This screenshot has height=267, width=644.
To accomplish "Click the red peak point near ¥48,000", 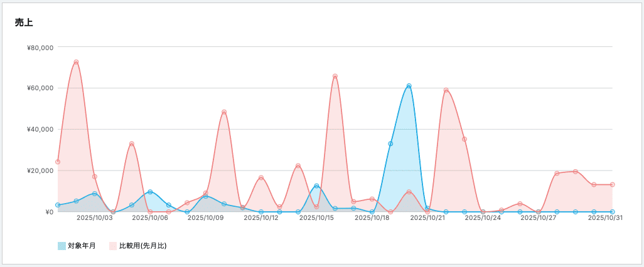I will point(224,112).
